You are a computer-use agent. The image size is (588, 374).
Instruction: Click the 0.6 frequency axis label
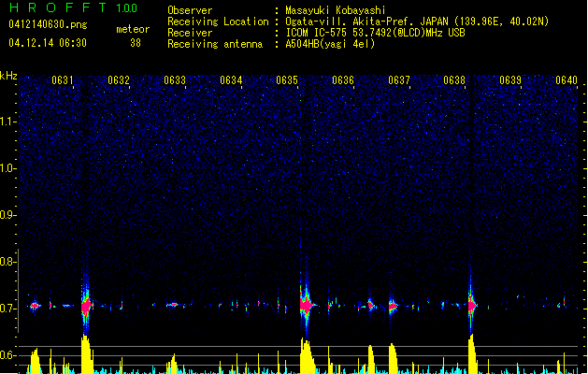tap(7, 355)
